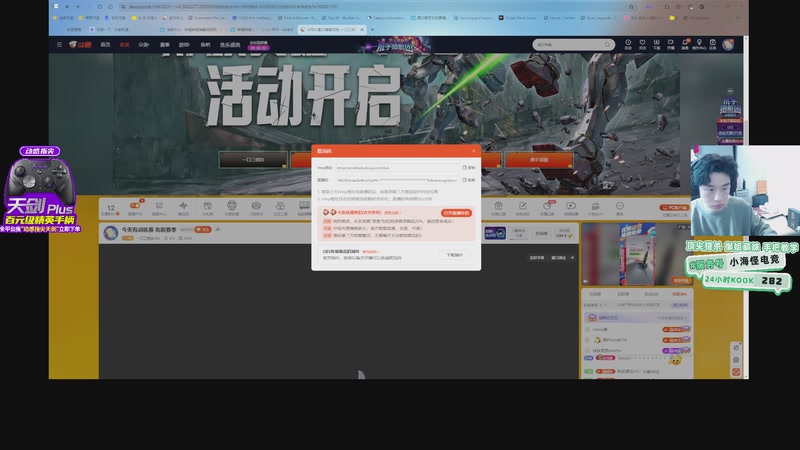800x450 pixels.
Task: Open history icon in Douyu navbar
Action: click(628, 44)
